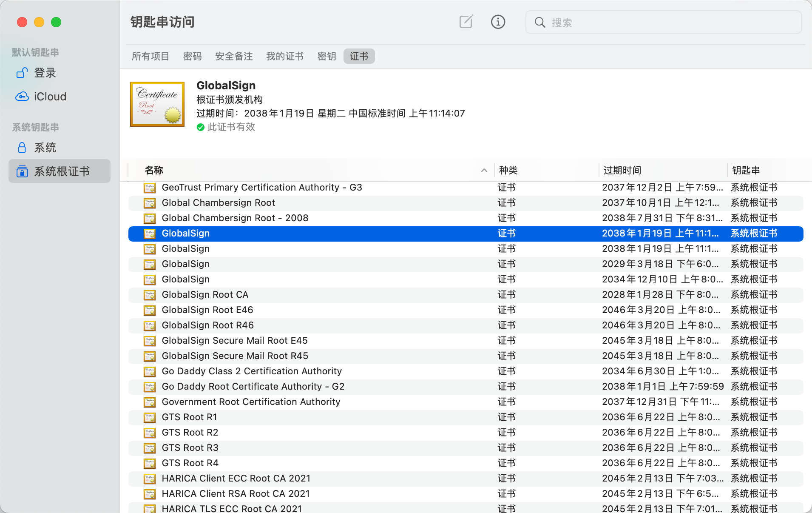Select GeoTrust Primary Certification Authority - G3 name
Screen dimensions: 812x513
(262, 187)
